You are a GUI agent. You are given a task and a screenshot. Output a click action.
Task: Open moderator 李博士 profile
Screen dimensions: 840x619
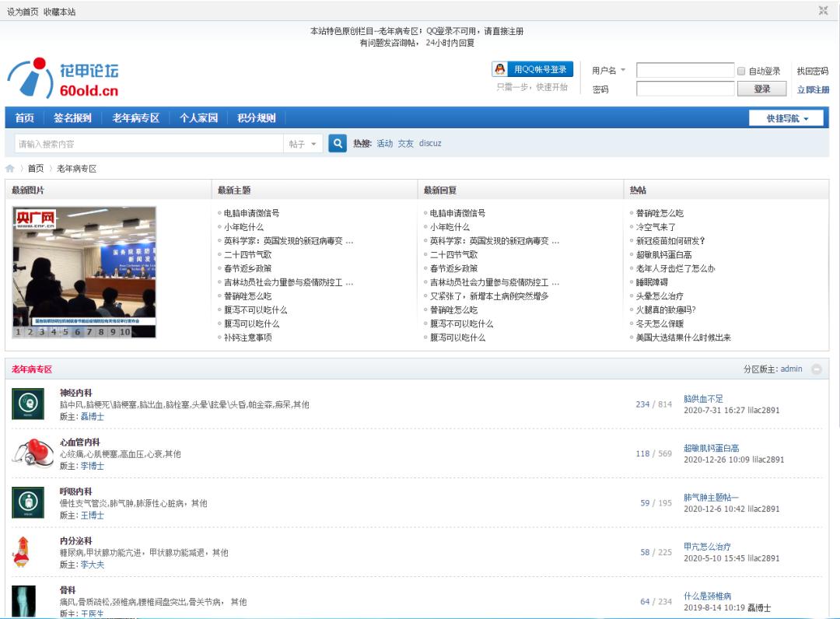click(x=92, y=466)
